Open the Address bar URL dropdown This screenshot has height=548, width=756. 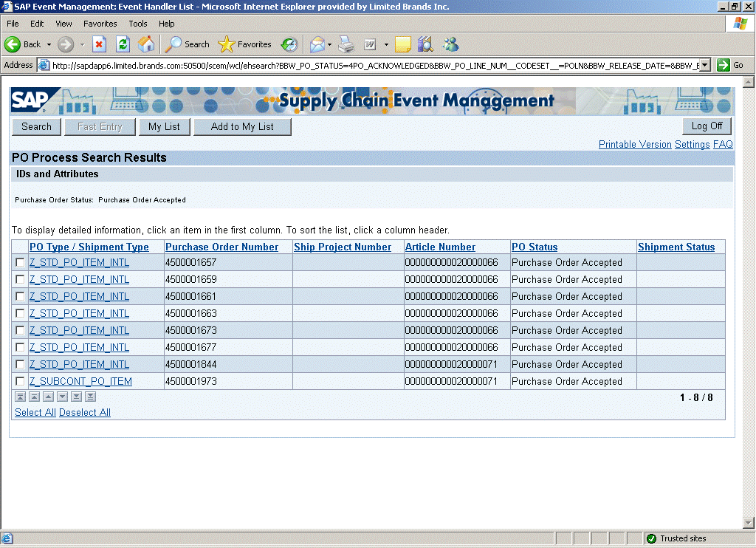pyautogui.click(x=705, y=65)
